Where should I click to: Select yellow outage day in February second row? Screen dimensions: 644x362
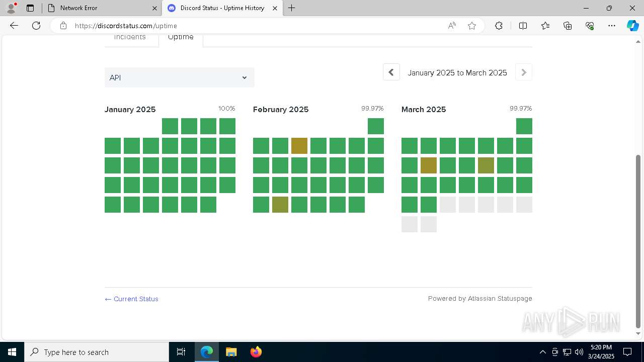pyautogui.click(x=299, y=146)
